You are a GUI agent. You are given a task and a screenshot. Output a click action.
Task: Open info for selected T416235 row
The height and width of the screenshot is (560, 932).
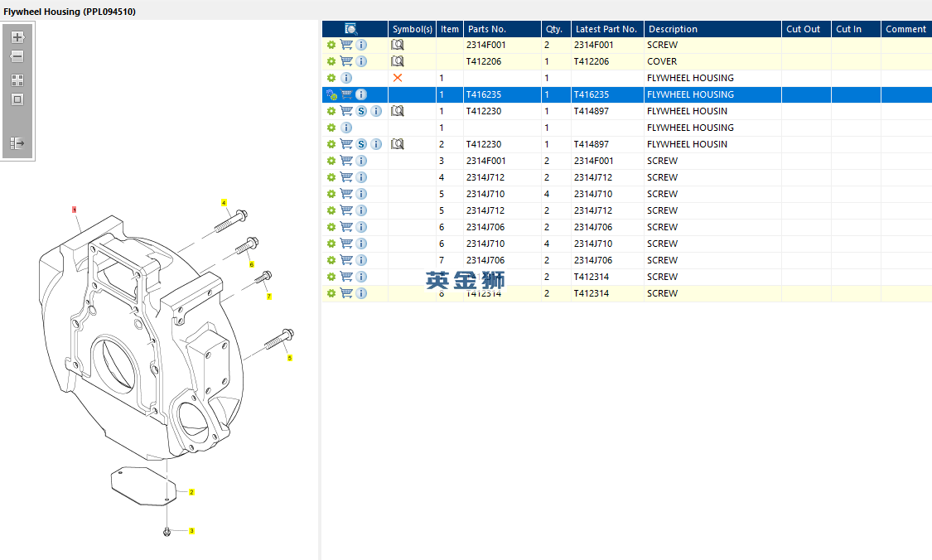[361, 94]
